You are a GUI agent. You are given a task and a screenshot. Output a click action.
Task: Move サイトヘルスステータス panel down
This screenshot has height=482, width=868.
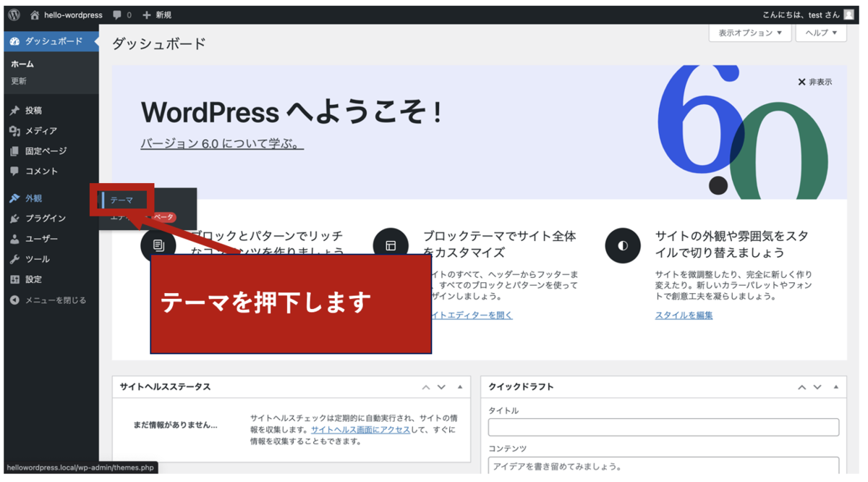[x=441, y=388]
